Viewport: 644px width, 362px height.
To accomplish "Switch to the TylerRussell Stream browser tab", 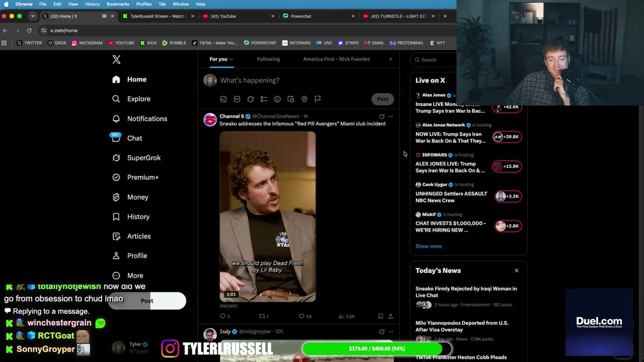I will click(x=157, y=16).
